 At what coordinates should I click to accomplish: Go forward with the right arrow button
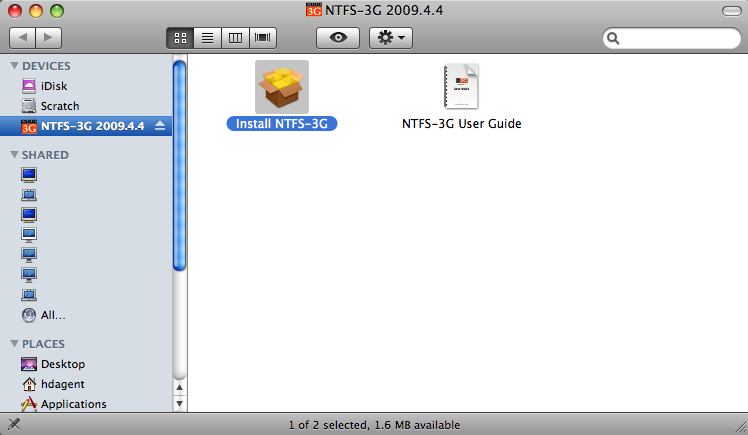click(x=49, y=38)
